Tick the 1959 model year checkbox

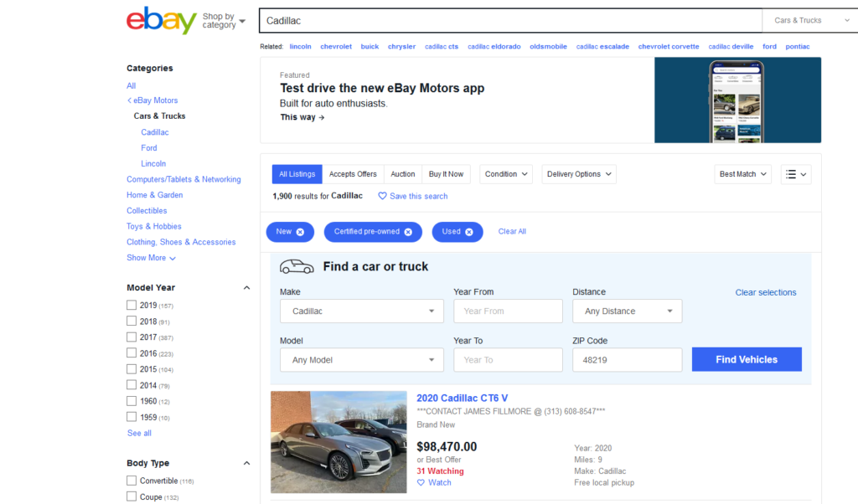click(132, 417)
